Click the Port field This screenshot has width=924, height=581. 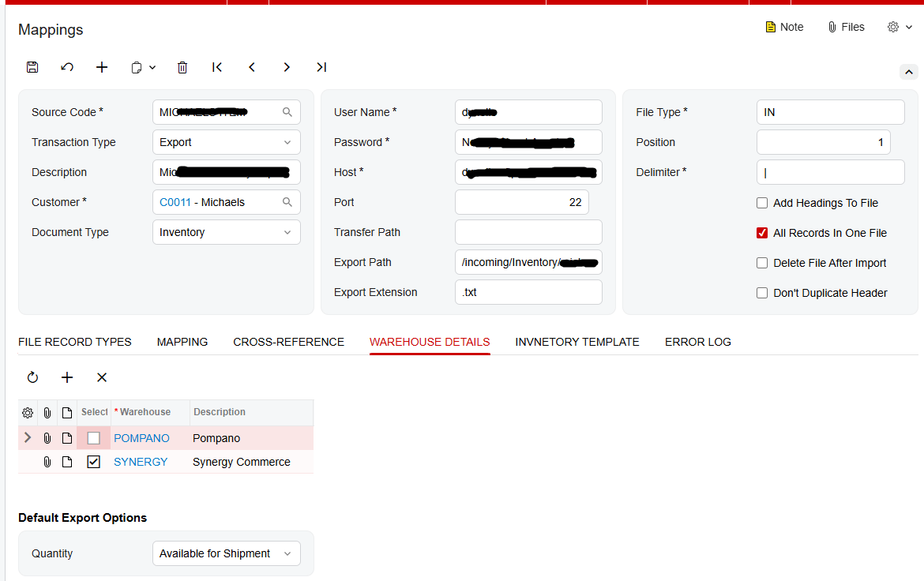coord(521,202)
